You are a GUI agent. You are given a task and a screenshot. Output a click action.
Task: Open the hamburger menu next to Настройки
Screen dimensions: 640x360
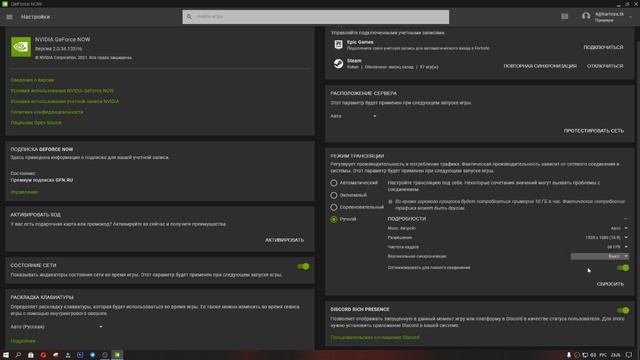9,17
